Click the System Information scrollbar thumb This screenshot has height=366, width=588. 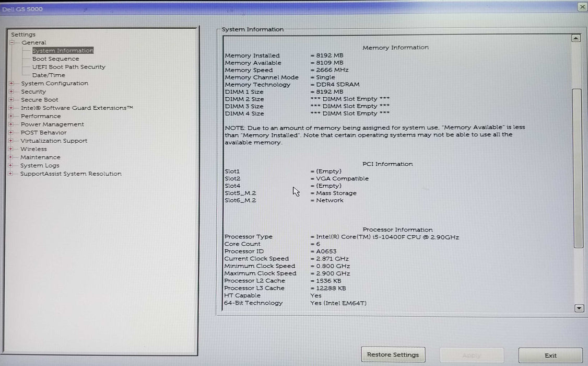click(x=578, y=168)
